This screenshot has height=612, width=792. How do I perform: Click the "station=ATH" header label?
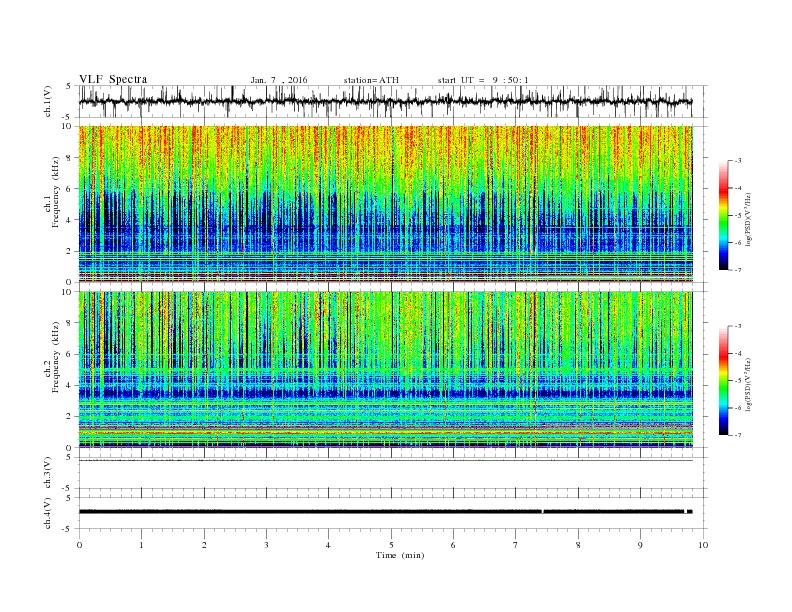click(x=371, y=80)
